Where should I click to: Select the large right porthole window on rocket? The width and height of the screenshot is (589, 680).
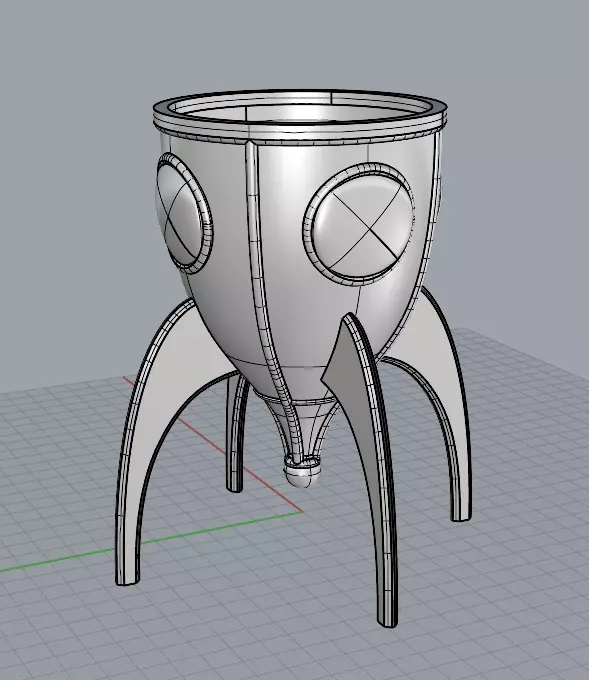pyautogui.click(x=359, y=225)
